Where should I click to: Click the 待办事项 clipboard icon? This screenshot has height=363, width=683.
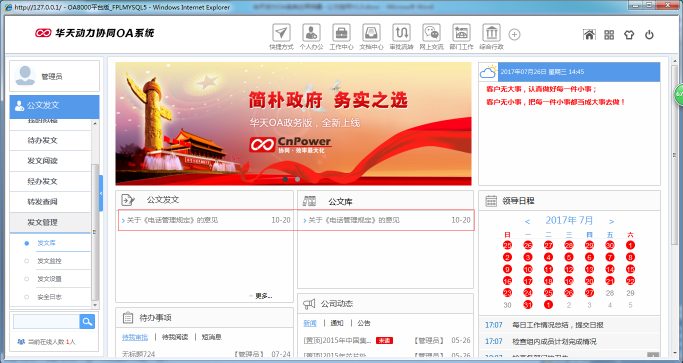click(128, 318)
